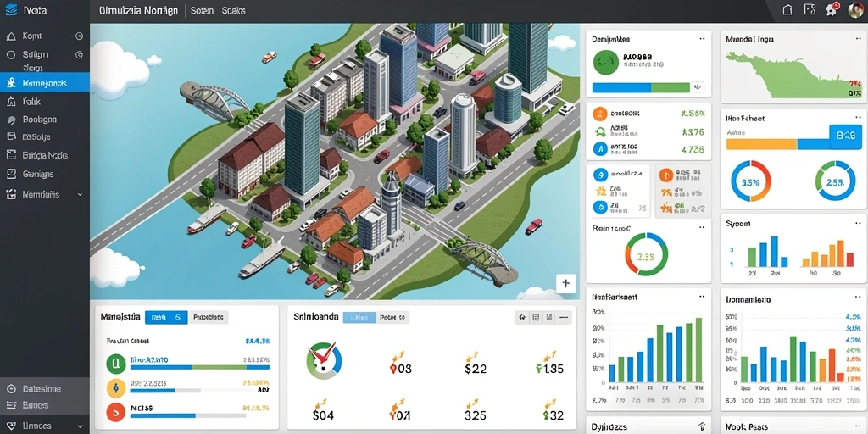Expand the Unnoes chevron at sidebar bottom
Screen dimensions: 868x434
80,426
